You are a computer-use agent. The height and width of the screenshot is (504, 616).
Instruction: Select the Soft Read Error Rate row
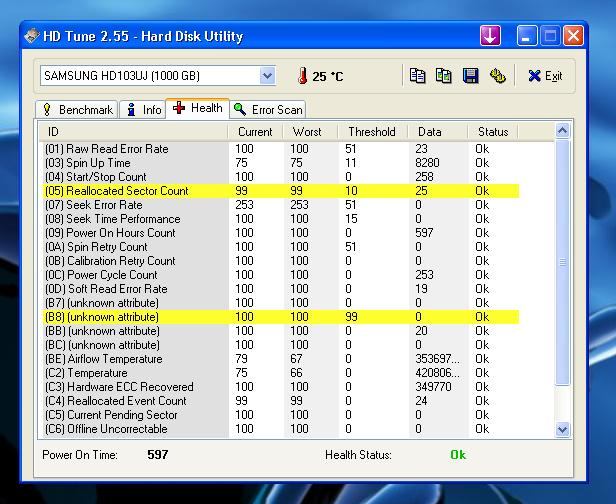[281, 289]
